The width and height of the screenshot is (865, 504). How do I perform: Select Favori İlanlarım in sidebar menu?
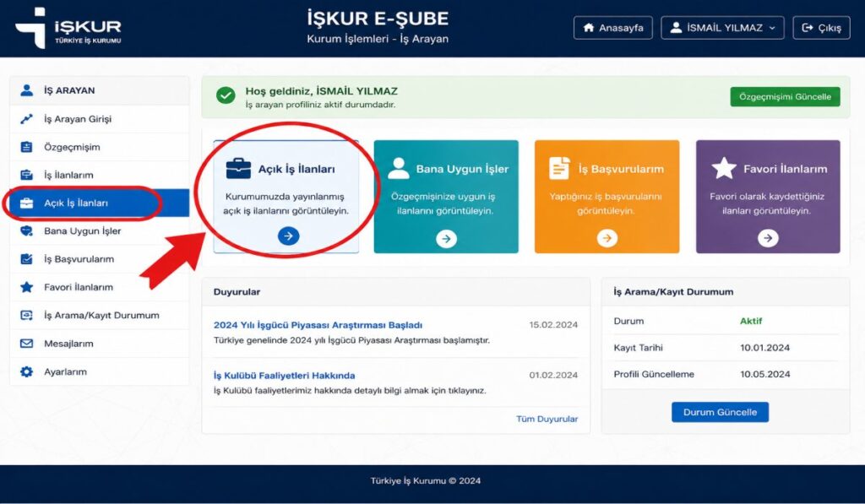point(100,287)
